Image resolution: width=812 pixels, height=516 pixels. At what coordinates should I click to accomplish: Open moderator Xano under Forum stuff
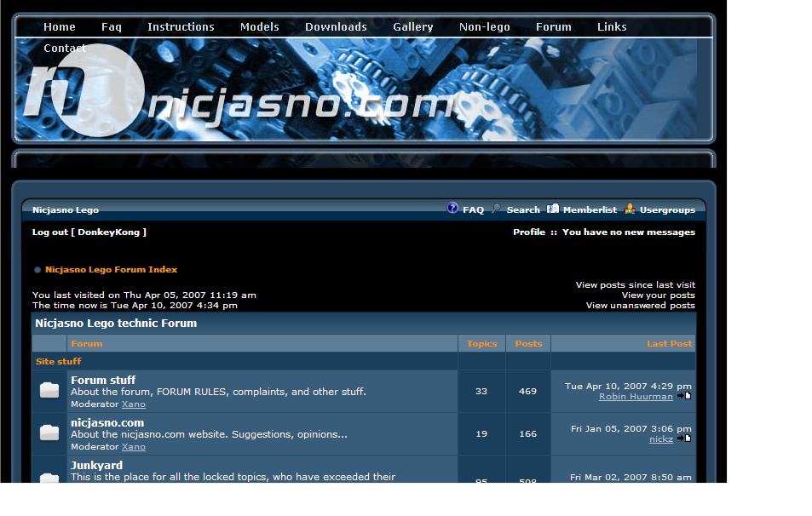pyautogui.click(x=134, y=404)
